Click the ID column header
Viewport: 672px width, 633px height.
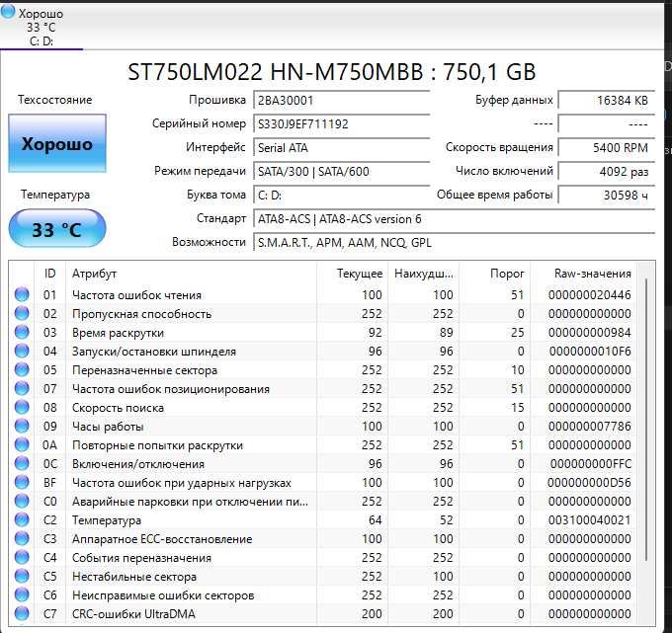click(x=49, y=274)
